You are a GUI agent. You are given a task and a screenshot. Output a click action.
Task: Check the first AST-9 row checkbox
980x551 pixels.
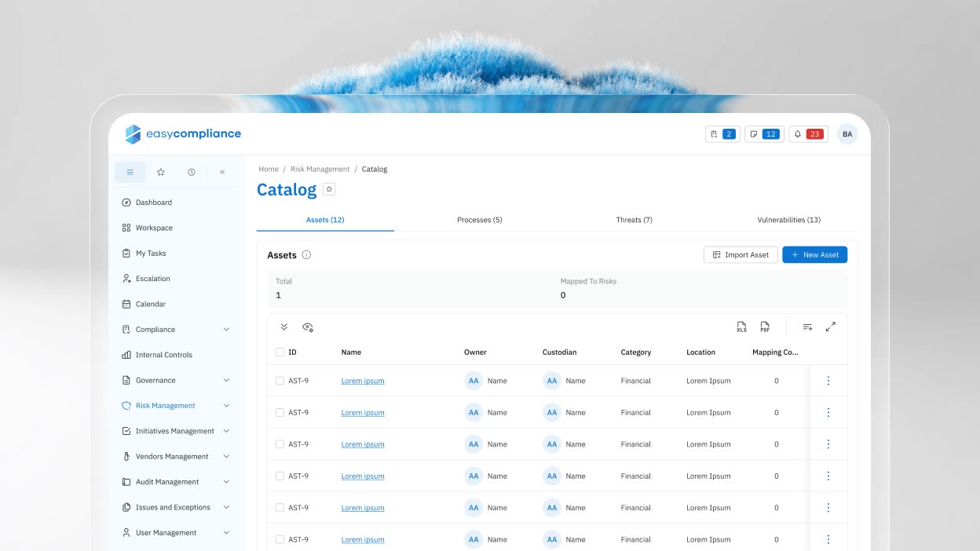coord(280,381)
